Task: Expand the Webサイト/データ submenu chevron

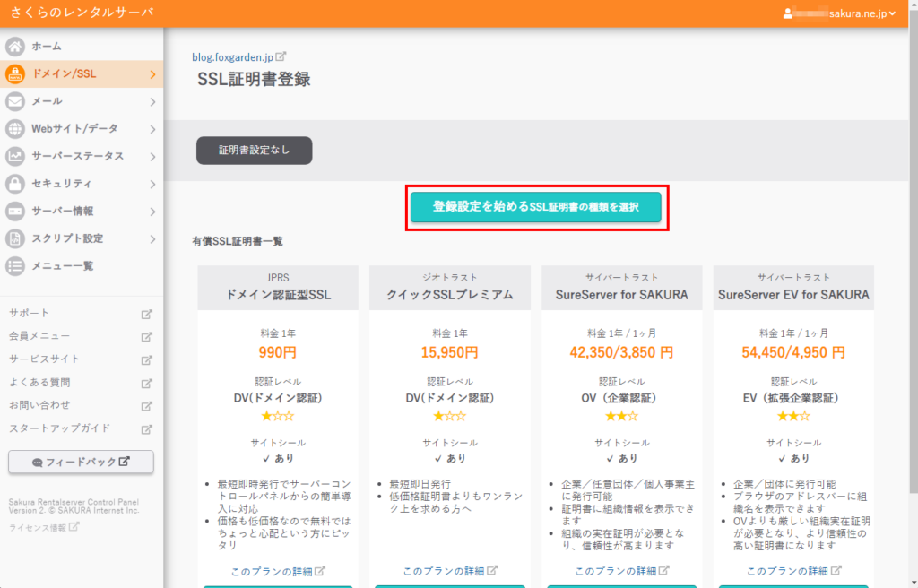Action: [x=152, y=129]
